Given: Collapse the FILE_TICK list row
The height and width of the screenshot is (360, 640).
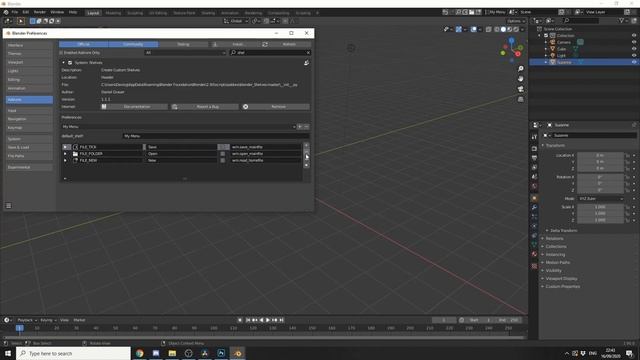Looking at the screenshot, I should pos(66,147).
